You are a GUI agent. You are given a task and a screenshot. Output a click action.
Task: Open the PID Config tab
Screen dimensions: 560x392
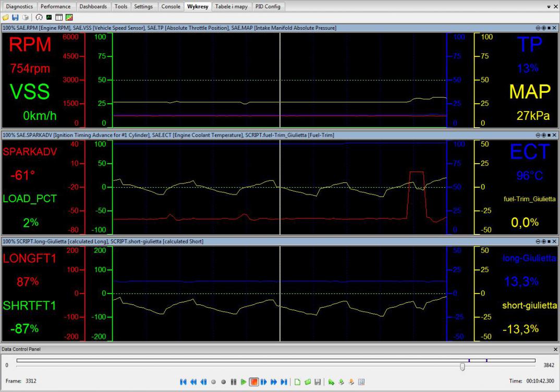tap(268, 7)
